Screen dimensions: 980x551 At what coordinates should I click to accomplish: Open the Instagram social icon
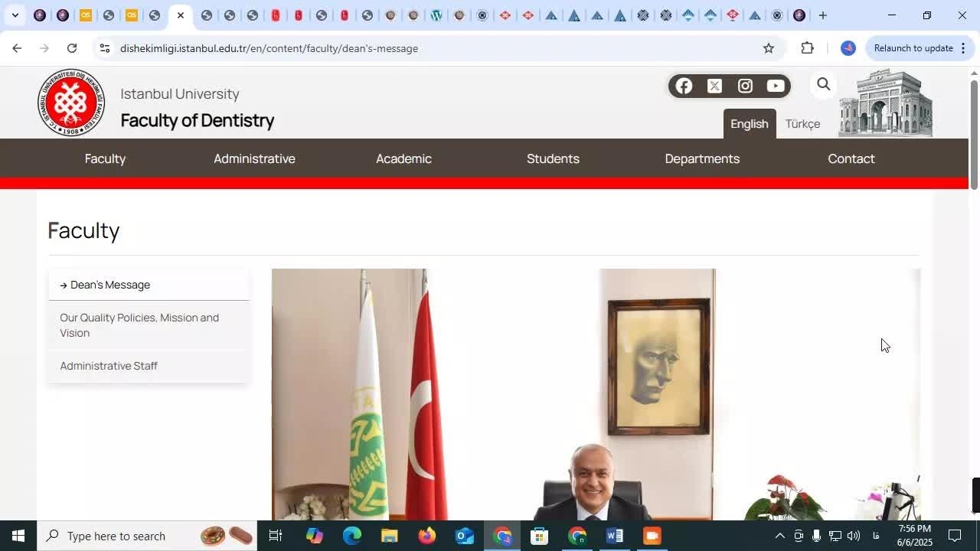point(745,86)
